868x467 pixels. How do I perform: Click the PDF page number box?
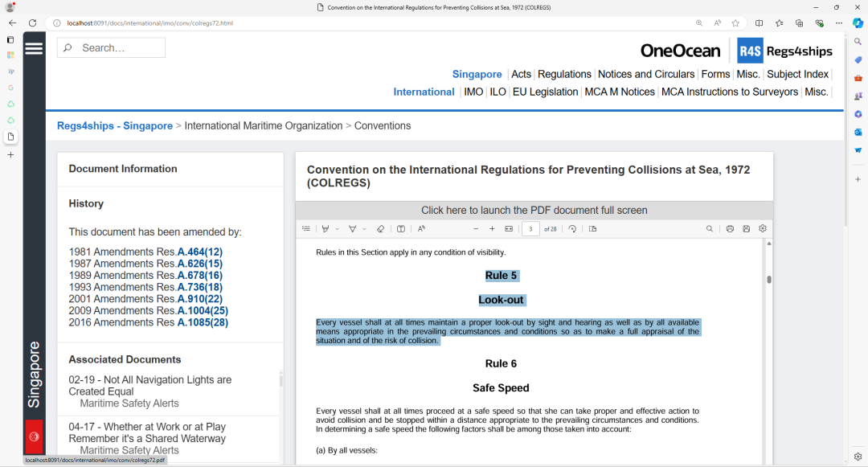530,228
